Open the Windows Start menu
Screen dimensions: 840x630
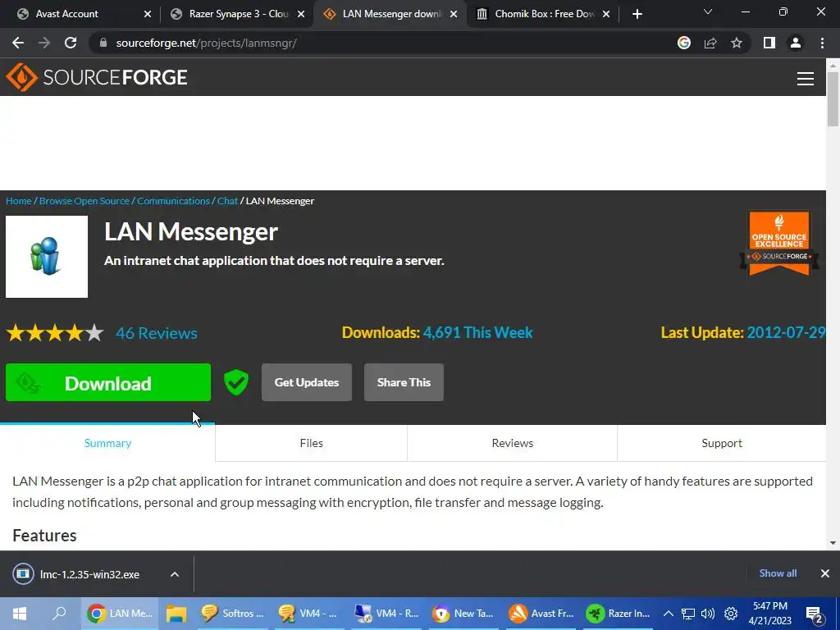click(20, 614)
